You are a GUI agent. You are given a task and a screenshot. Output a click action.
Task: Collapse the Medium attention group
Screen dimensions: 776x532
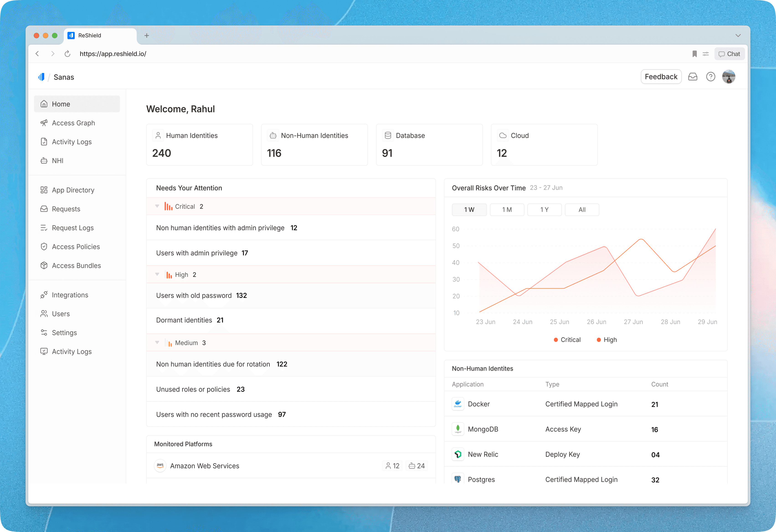(x=157, y=343)
